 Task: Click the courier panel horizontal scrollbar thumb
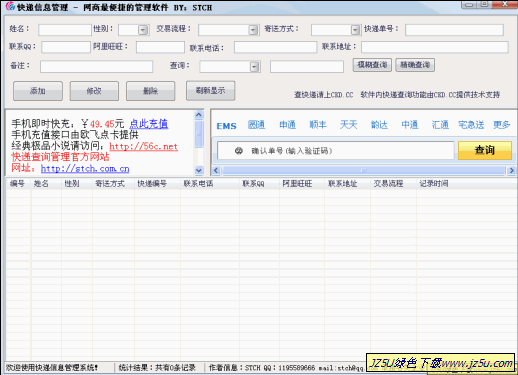coord(364,171)
